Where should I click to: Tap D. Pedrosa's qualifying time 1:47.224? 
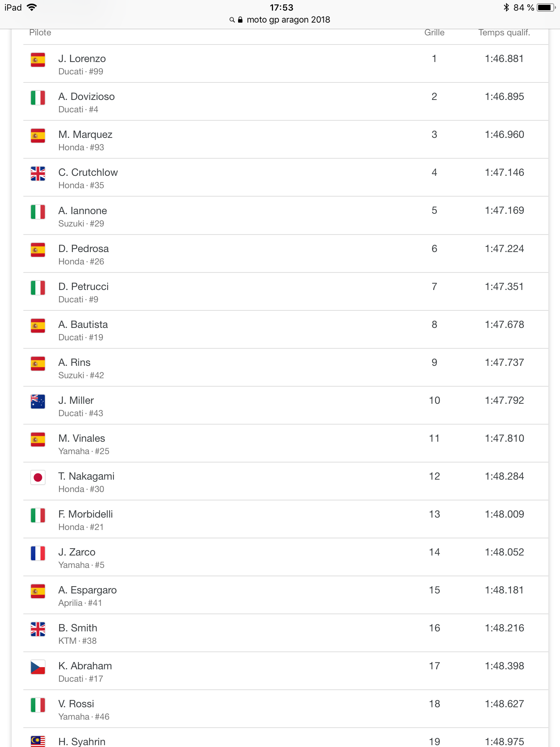pyautogui.click(x=504, y=249)
